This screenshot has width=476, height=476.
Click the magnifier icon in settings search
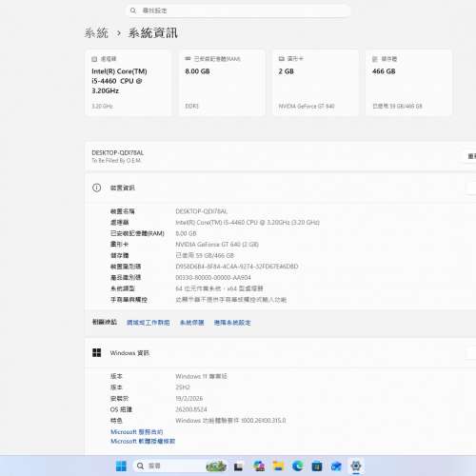133,10
